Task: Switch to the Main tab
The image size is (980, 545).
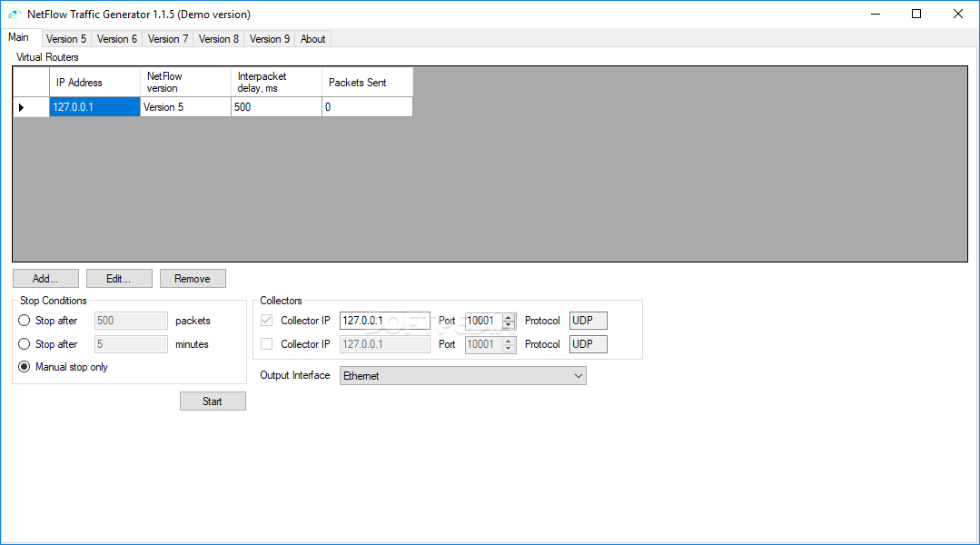Action: [x=19, y=37]
